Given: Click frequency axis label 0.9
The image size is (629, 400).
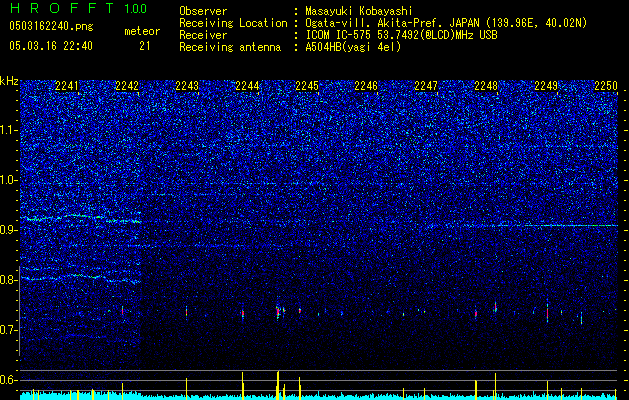Looking at the screenshot, I should (x=9, y=230).
